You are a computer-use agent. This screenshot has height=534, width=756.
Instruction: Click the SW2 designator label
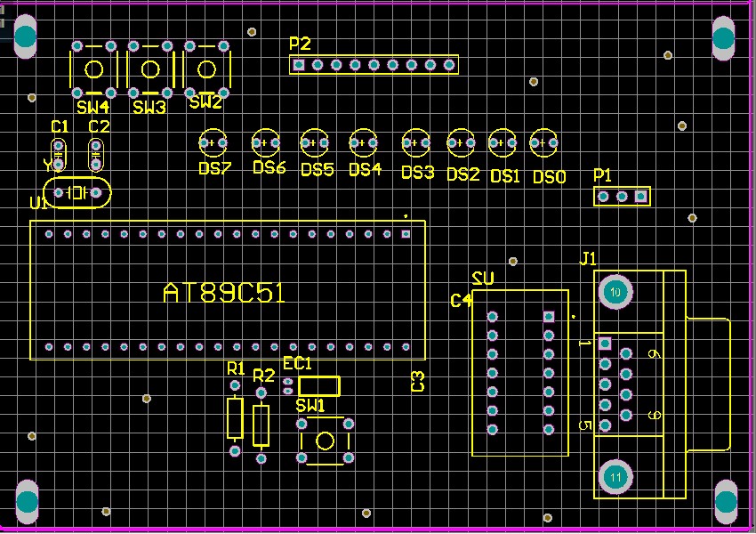click(x=205, y=102)
